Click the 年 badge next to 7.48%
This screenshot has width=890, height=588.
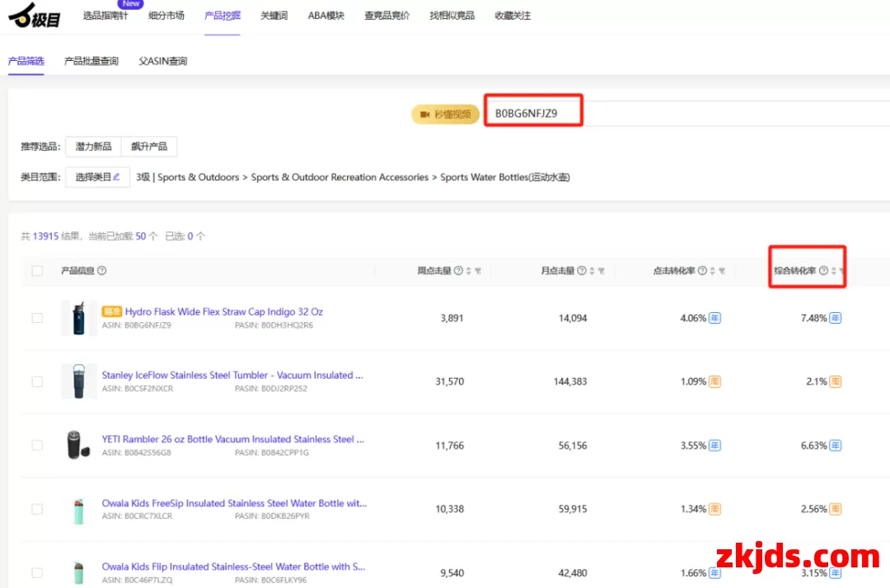836,318
